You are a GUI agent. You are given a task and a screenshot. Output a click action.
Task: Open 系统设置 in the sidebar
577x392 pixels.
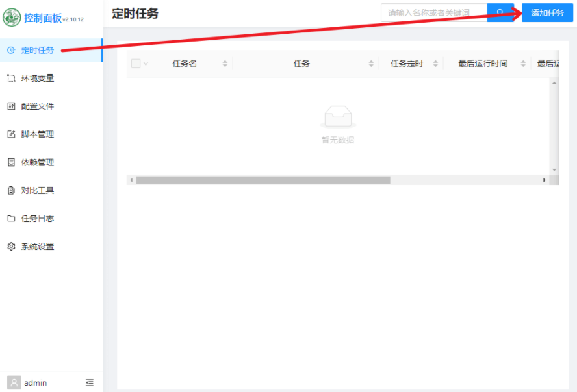pos(51,247)
